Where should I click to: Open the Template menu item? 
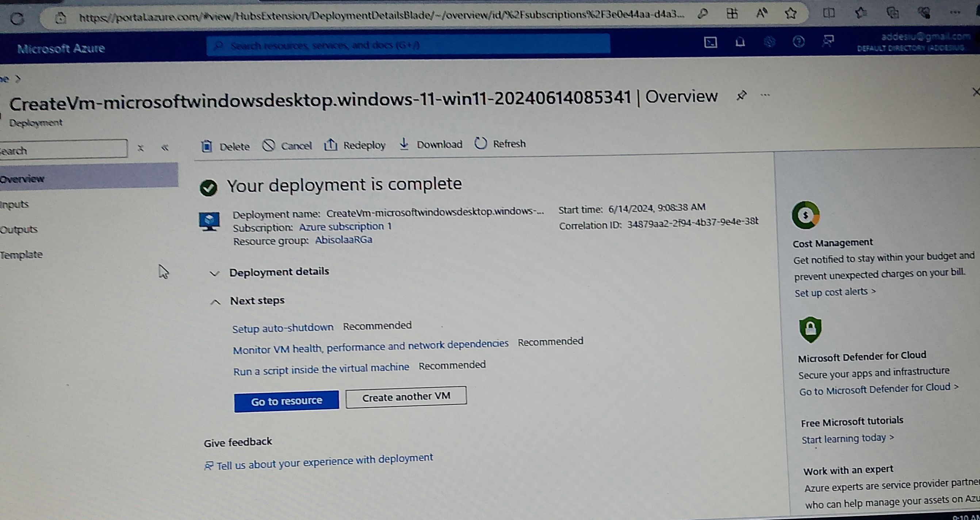click(x=21, y=255)
